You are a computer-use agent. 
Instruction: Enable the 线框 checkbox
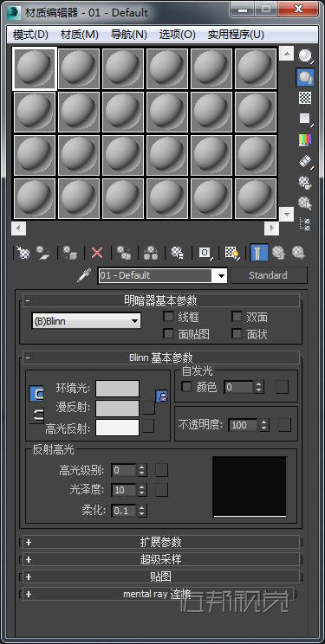168,316
